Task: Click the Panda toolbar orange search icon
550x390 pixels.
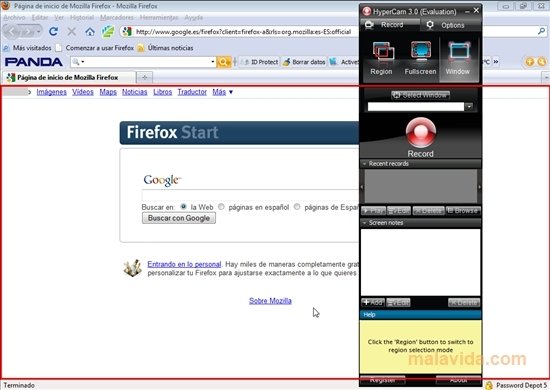Action: [x=223, y=62]
